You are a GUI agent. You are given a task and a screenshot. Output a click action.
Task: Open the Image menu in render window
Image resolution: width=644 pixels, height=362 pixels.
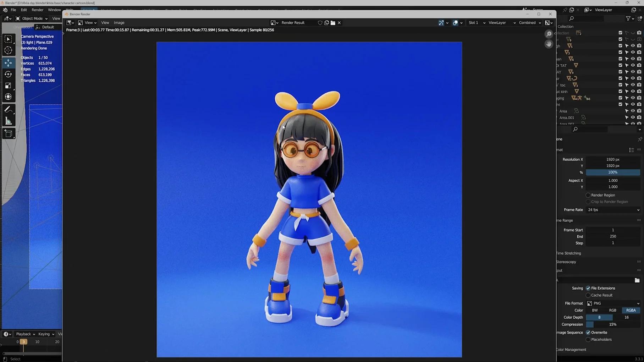[x=119, y=23]
